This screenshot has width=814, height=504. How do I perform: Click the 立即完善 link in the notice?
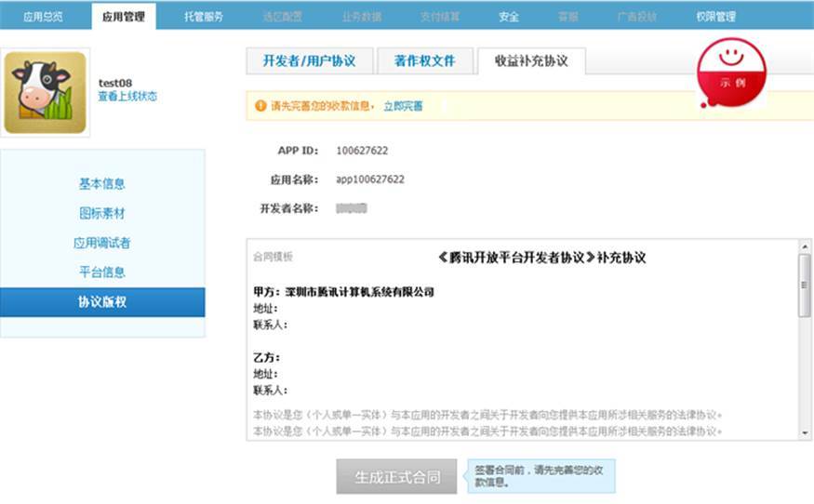click(x=403, y=106)
